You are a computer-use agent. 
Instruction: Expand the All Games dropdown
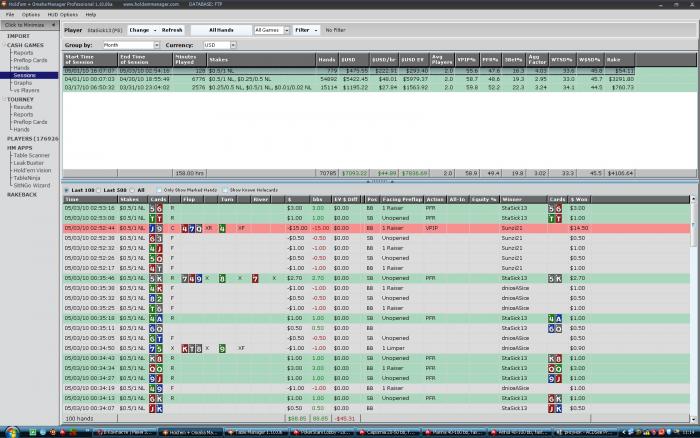(287, 30)
